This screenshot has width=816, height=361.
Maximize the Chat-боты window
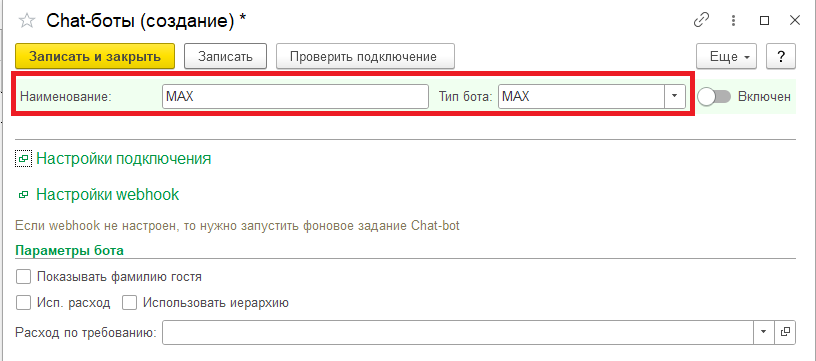coord(764,21)
